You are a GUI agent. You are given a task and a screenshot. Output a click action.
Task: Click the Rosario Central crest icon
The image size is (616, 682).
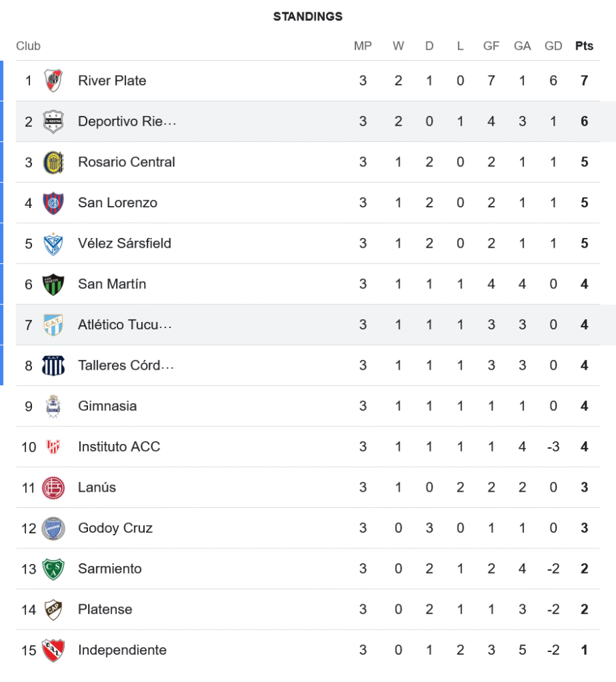coord(53,162)
